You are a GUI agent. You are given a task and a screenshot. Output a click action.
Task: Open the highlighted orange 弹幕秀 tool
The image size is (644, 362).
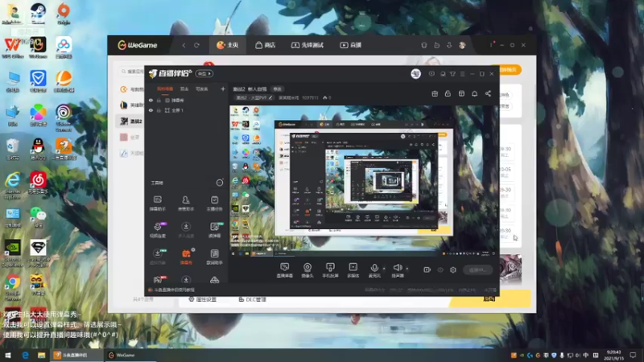click(186, 256)
